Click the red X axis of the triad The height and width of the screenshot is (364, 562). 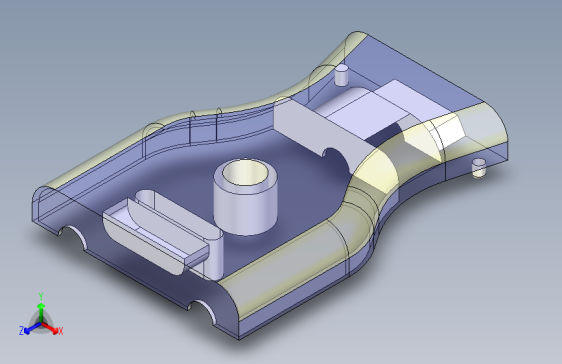tap(52, 328)
